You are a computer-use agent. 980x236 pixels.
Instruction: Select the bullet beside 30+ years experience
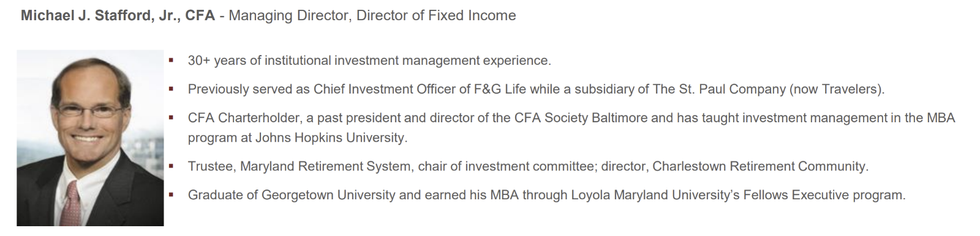(x=171, y=60)
